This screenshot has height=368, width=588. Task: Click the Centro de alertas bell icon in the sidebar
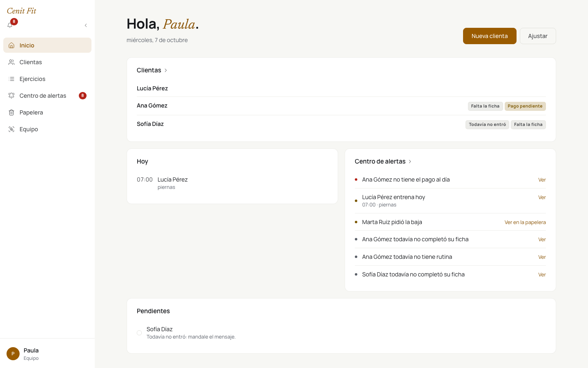pos(11,96)
